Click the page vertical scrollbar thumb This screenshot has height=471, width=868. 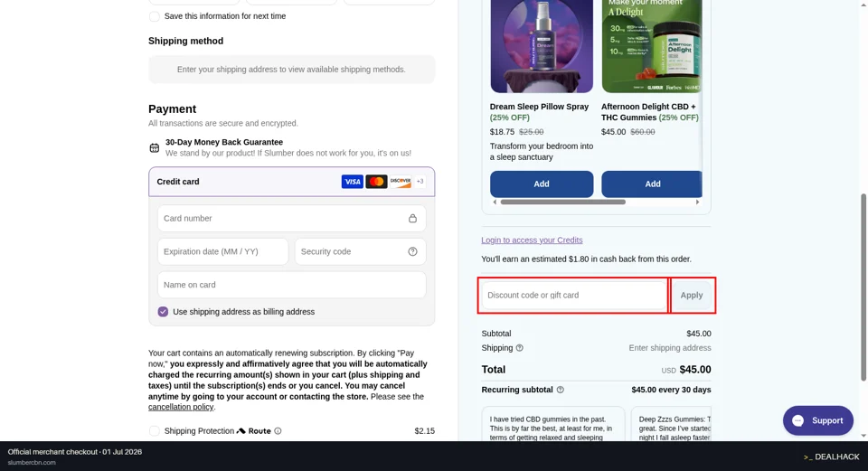[x=863, y=287]
